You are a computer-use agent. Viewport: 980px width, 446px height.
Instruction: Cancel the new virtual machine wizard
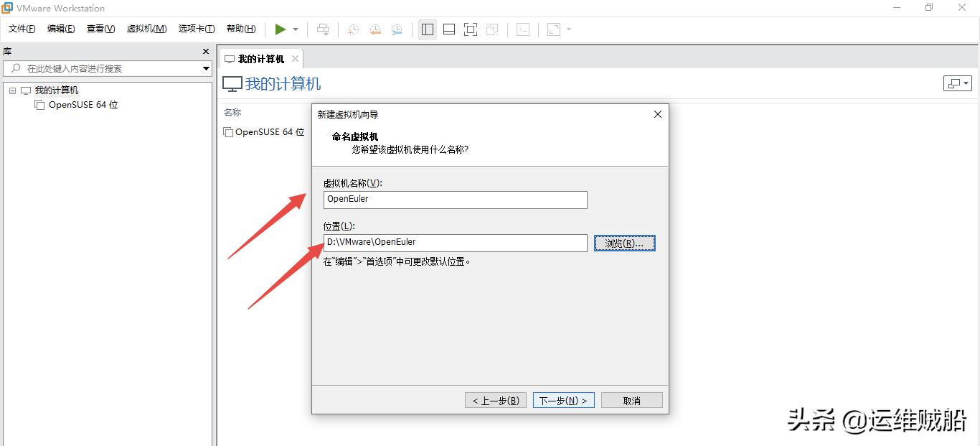click(631, 400)
